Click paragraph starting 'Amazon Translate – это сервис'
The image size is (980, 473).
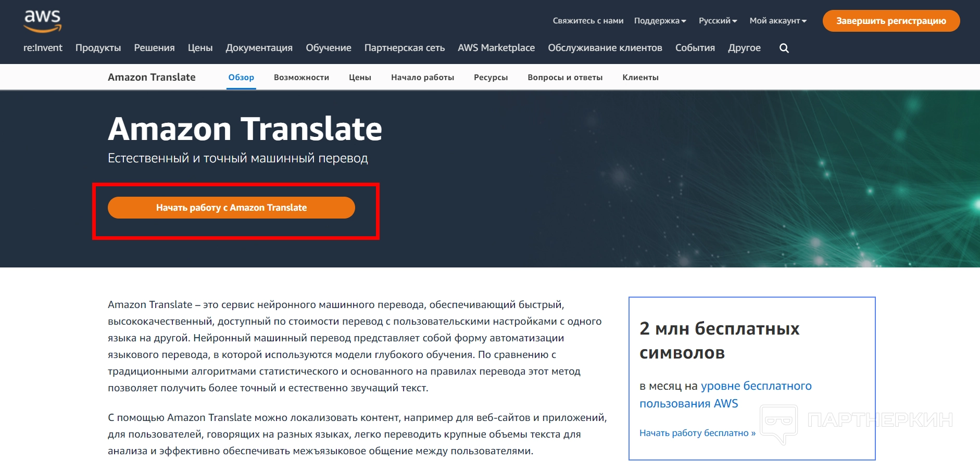[x=355, y=346]
